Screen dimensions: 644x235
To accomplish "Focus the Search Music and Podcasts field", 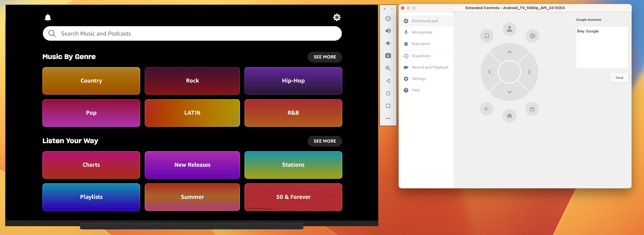I will click(192, 34).
